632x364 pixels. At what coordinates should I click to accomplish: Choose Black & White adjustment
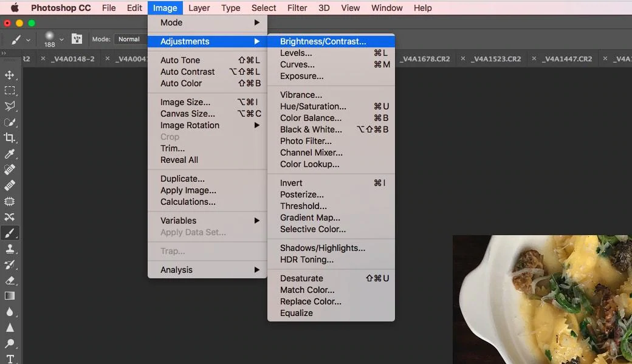point(331,129)
